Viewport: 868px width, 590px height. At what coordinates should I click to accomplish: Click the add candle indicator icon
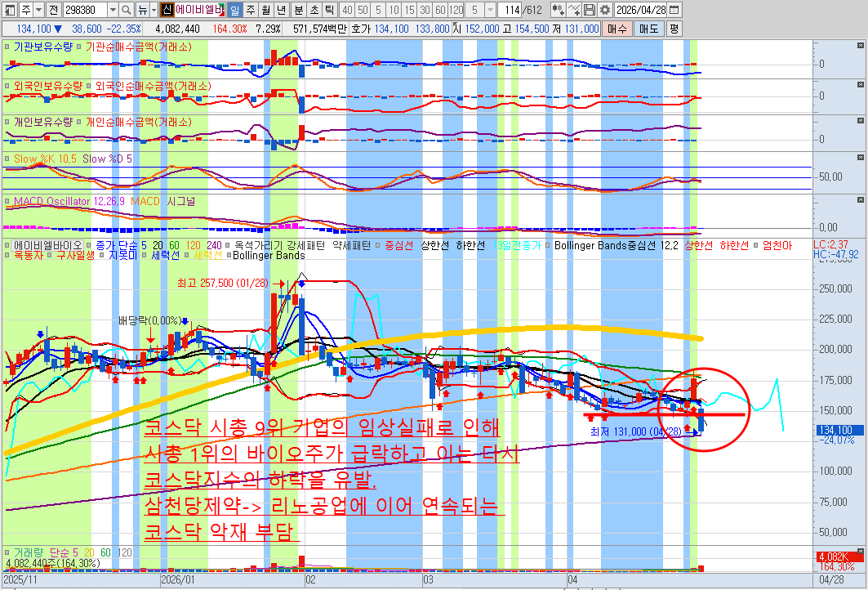[x=558, y=10]
